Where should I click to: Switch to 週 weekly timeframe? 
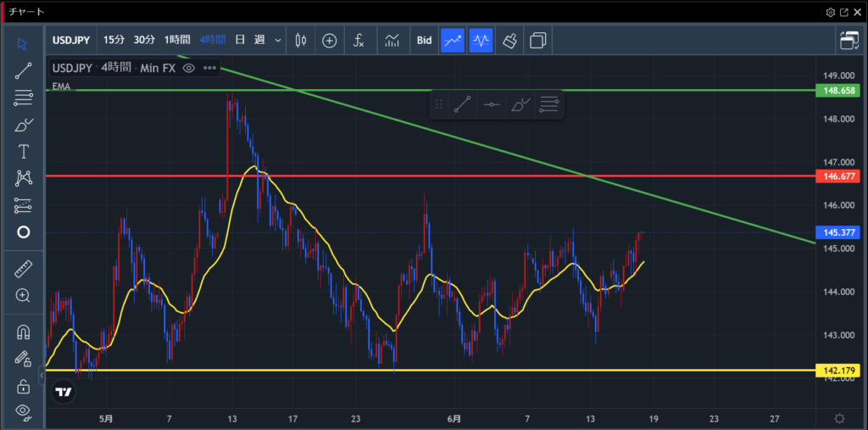pos(259,40)
